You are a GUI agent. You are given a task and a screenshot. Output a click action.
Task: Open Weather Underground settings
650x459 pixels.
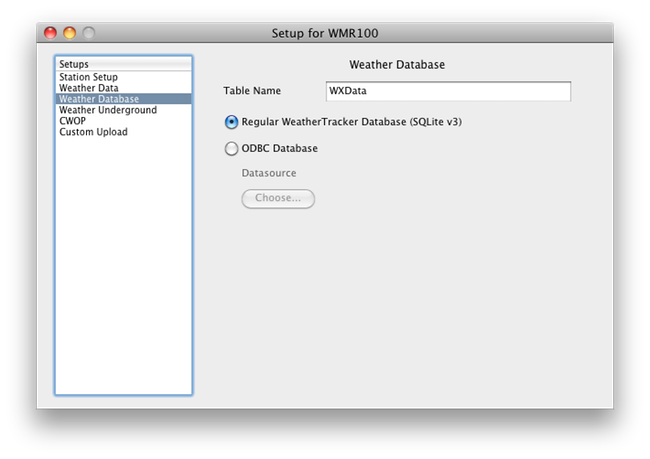[x=124, y=110]
